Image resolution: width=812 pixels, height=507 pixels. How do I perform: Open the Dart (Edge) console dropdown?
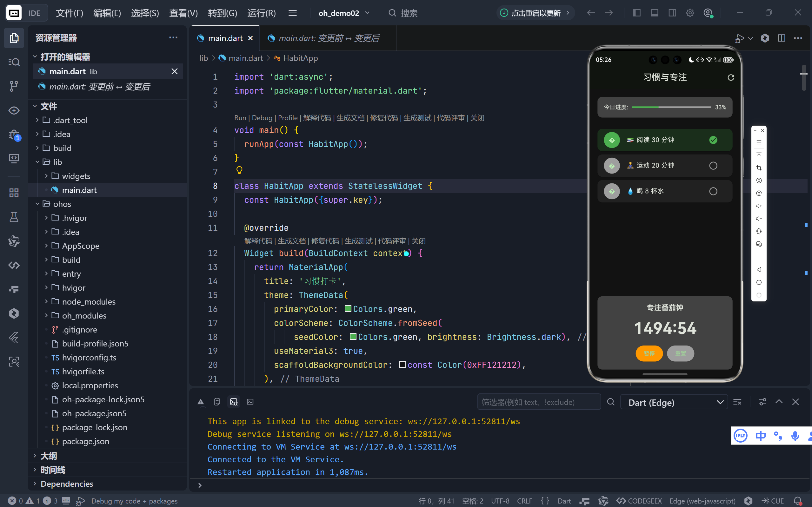[x=674, y=402]
